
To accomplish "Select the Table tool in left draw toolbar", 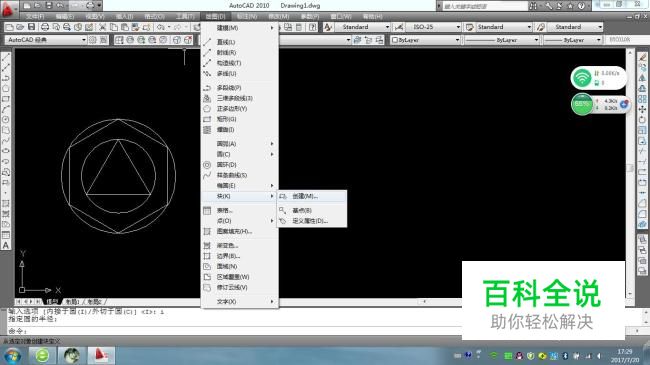I will point(6,235).
